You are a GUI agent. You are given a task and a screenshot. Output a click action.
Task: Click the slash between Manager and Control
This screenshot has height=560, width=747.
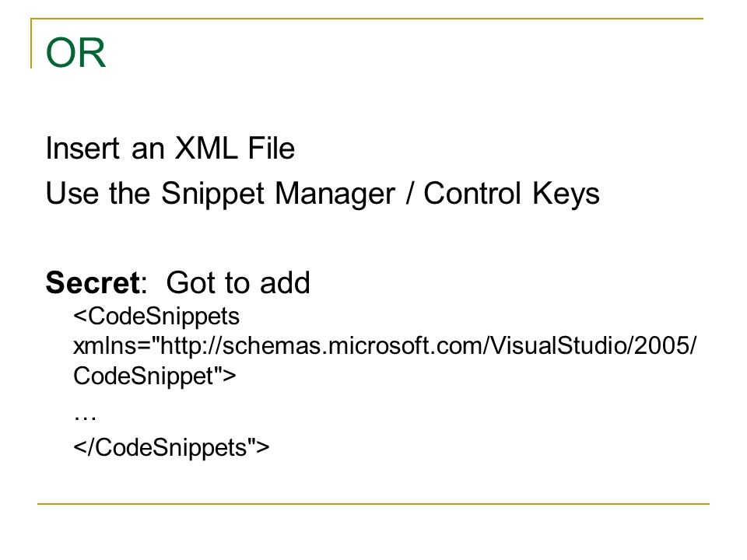coord(409,194)
